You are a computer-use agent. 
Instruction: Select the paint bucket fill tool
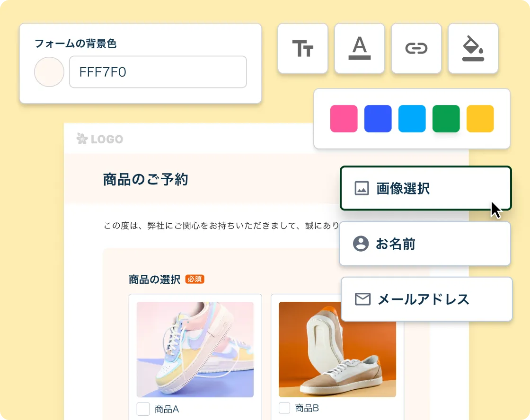click(x=473, y=48)
